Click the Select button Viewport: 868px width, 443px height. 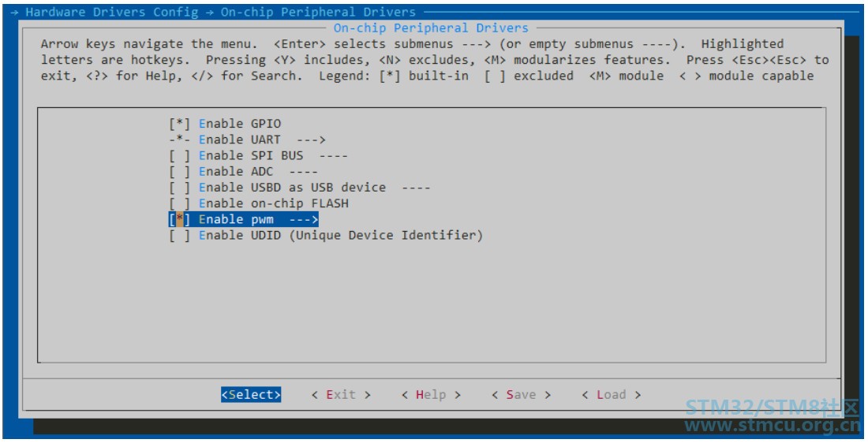[251, 394]
